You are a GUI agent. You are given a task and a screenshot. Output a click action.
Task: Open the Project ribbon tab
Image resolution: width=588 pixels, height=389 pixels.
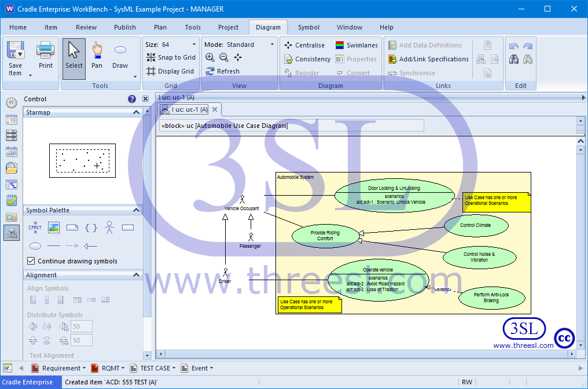(x=228, y=27)
